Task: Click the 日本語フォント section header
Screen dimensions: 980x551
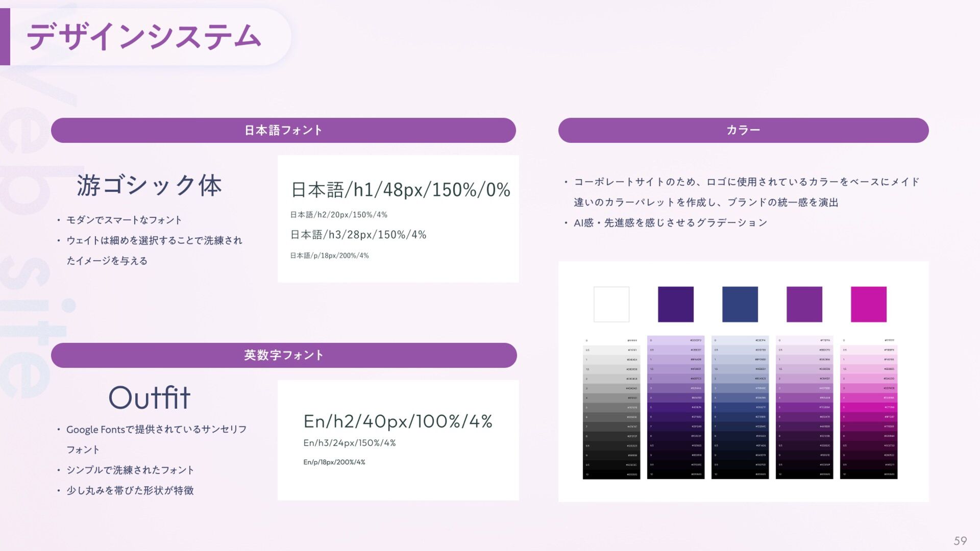Action: (283, 130)
